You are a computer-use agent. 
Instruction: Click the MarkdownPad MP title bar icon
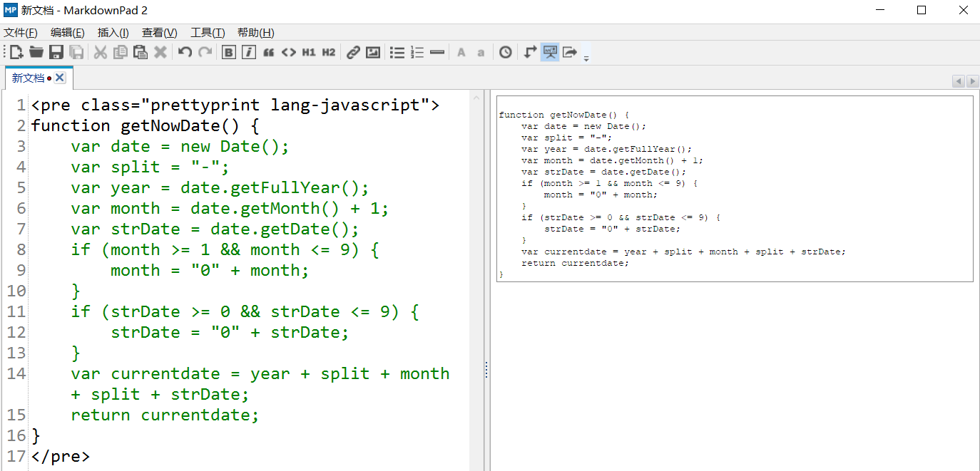(x=11, y=10)
